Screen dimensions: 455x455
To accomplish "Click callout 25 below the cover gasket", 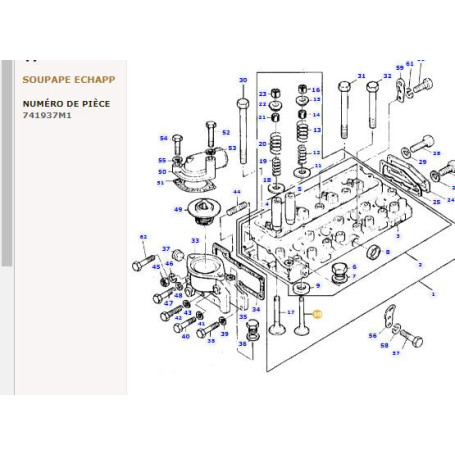I will [436, 202].
